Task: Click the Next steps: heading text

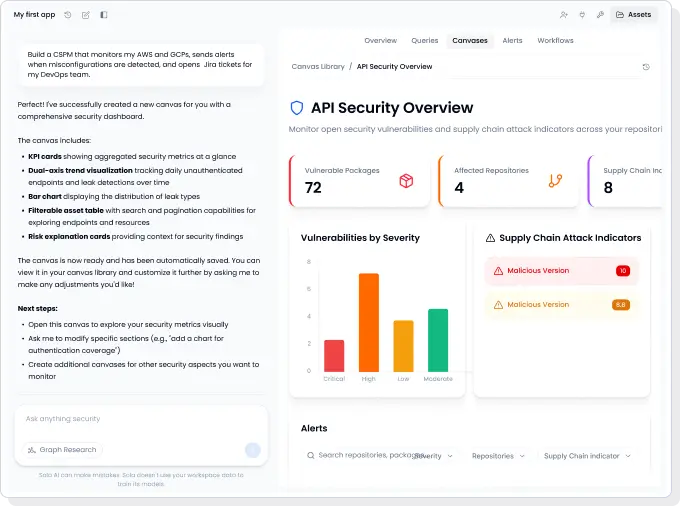Action: [38, 309]
